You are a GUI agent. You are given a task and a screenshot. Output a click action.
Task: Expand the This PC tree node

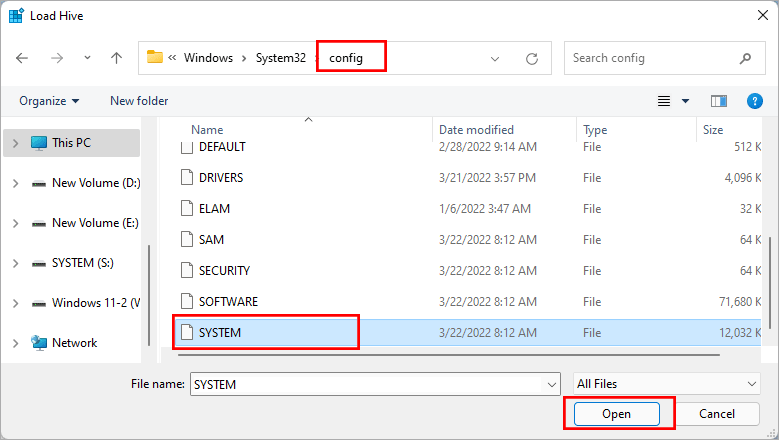click(x=15, y=144)
